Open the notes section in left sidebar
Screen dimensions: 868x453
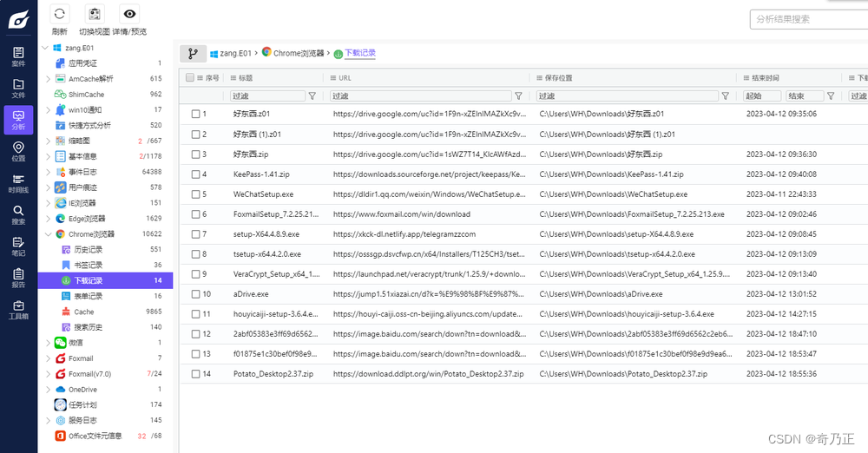tap(18, 246)
